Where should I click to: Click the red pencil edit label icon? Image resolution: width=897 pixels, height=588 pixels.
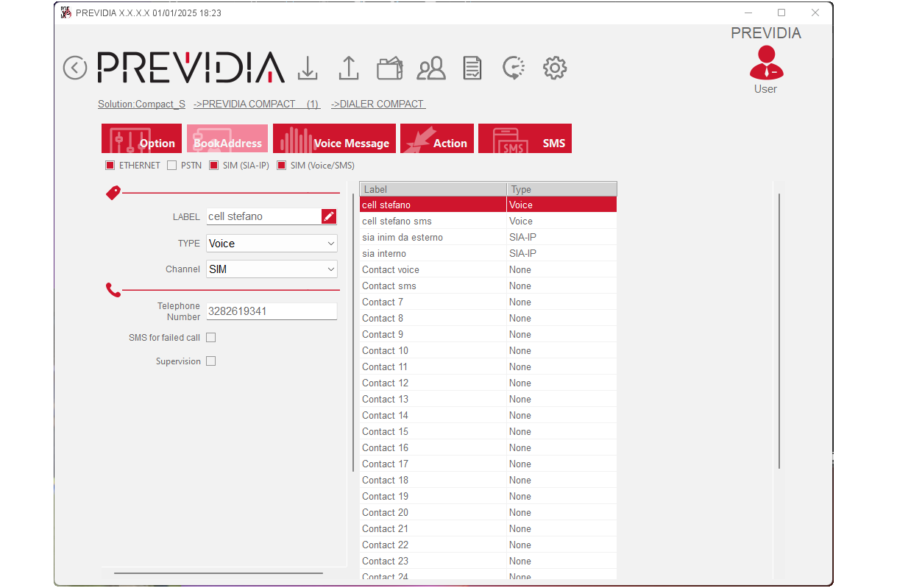pyautogui.click(x=329, y=216)
